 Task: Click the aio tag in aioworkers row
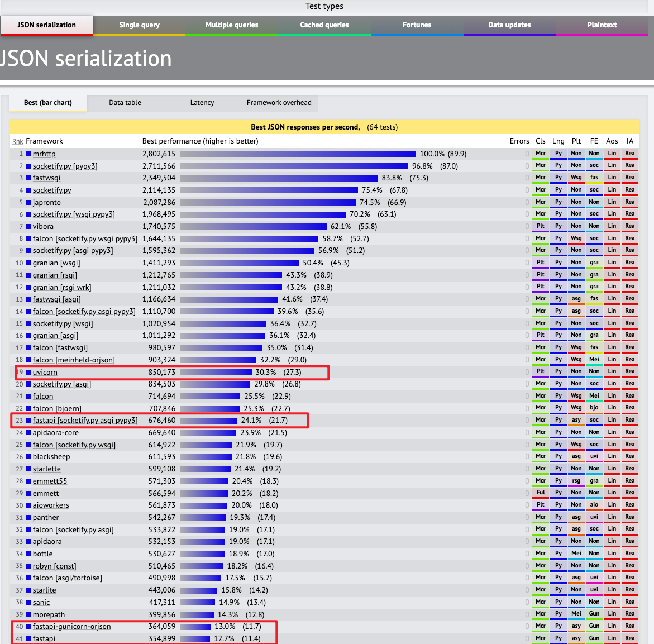pos(594,505)
